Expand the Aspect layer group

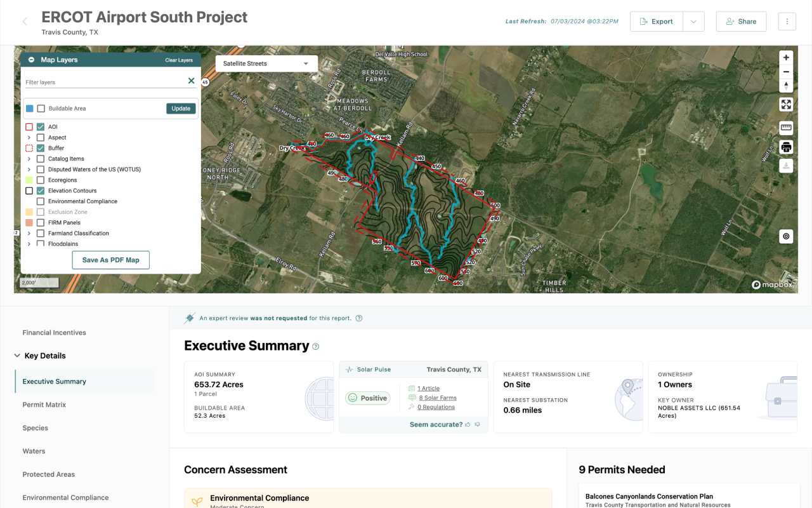[x=29, y=137]
